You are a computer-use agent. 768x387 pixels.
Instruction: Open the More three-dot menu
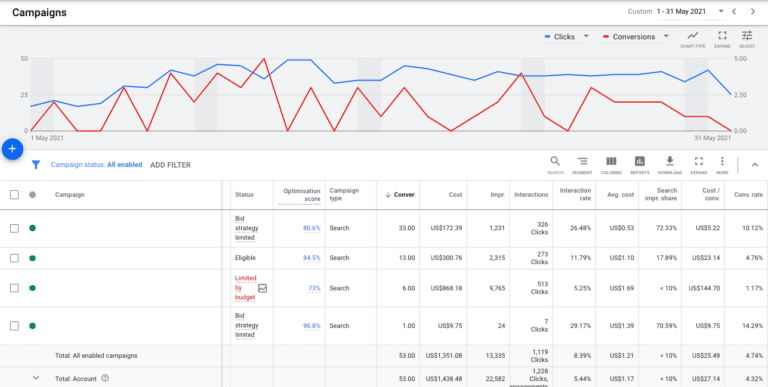pyautogui.click(x=722, y=161)
